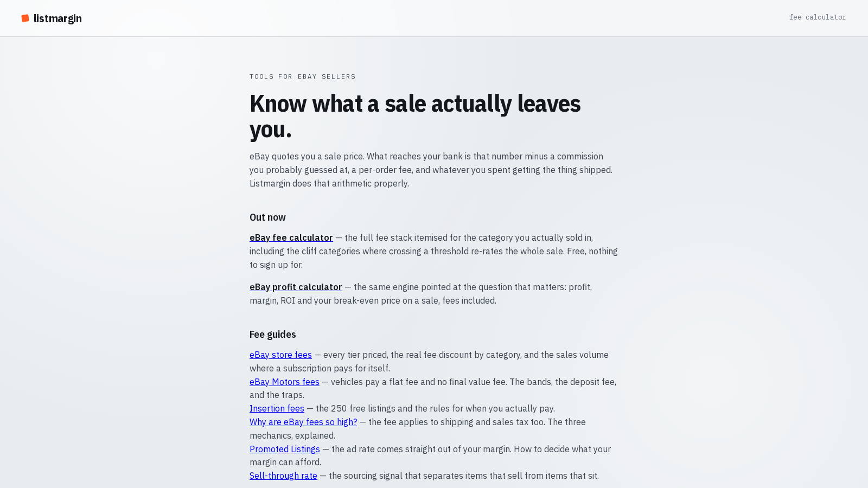Go home via the listmargin brand name
Viewport: 868px width, 488px height.
[x=58, y=18]
